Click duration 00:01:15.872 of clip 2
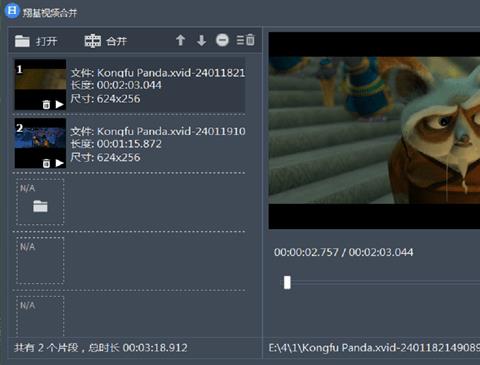The image size is (480, 365). tap(129, 144)
